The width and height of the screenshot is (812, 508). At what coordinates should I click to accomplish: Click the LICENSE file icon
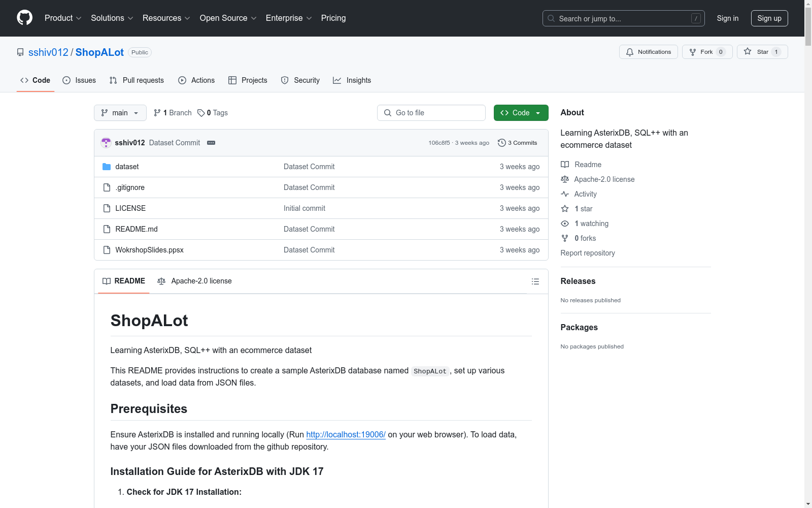107,208
